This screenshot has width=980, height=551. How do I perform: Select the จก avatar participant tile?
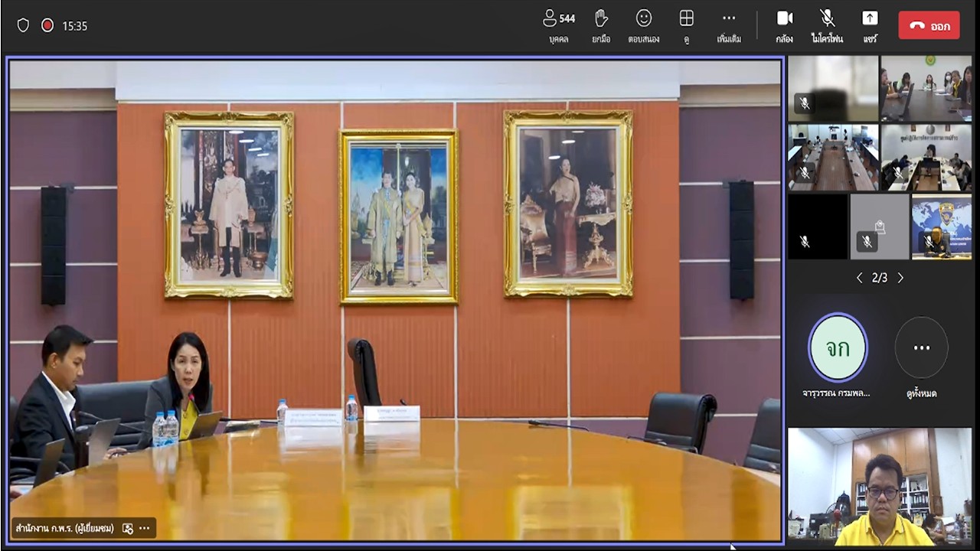838,348
